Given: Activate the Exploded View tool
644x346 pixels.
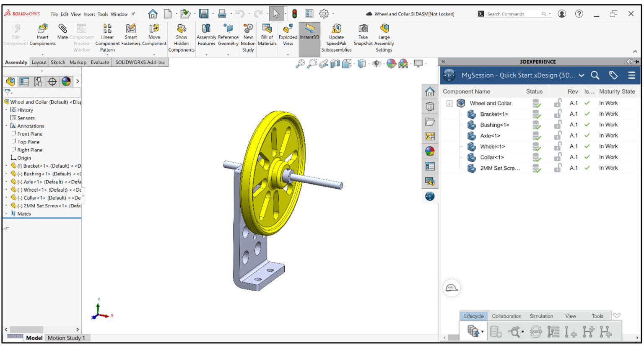Looking at the screenshot, I should tap(288, 34).
